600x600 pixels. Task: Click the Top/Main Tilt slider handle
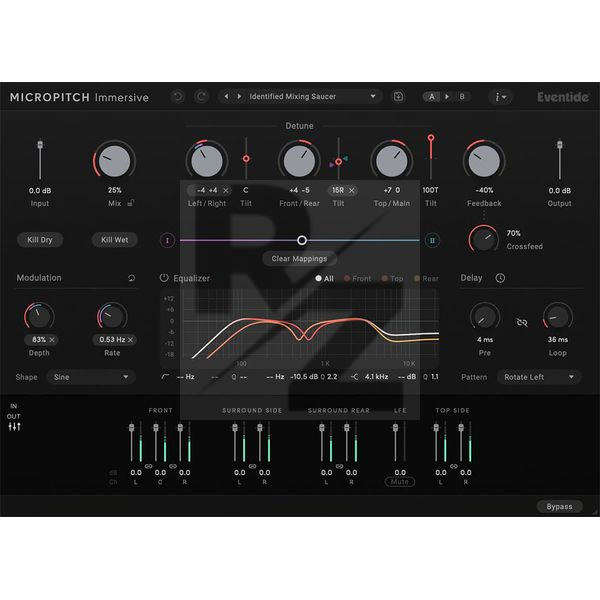(431, 138)
